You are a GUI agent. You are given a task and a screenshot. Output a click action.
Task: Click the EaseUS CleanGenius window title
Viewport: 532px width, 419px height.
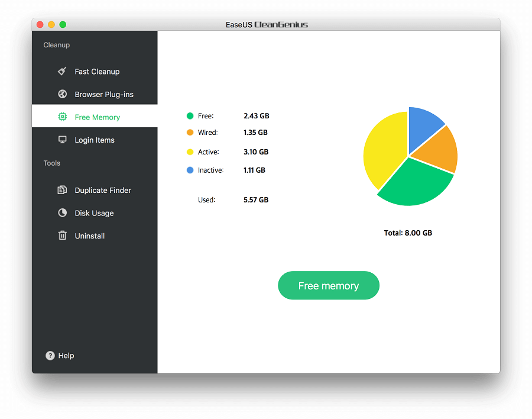267,24
